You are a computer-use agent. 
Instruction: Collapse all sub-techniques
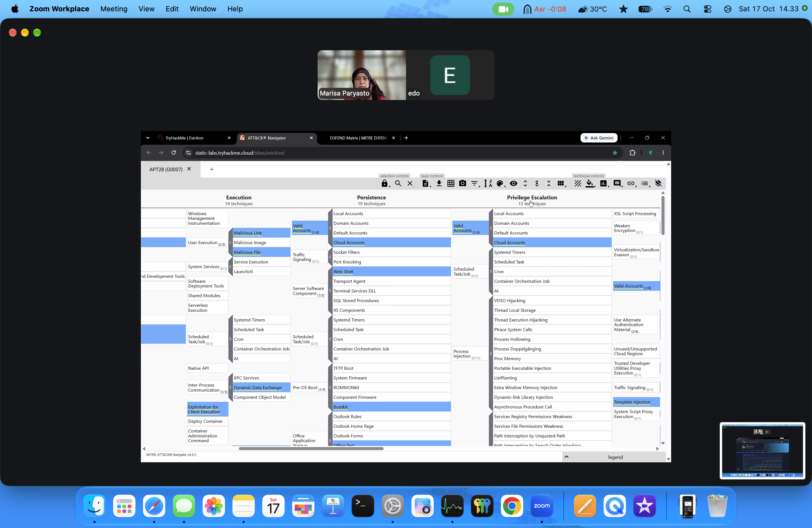coord(549,184)
